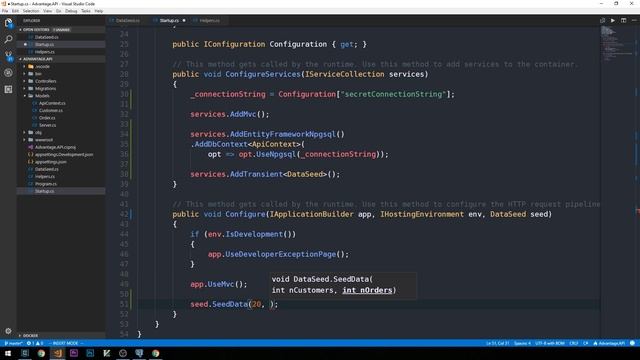The image size is (640, 360).
Task: Switch to the Helpers.cs editor tab
Action: pyautogui.click(x=209, y=20)
